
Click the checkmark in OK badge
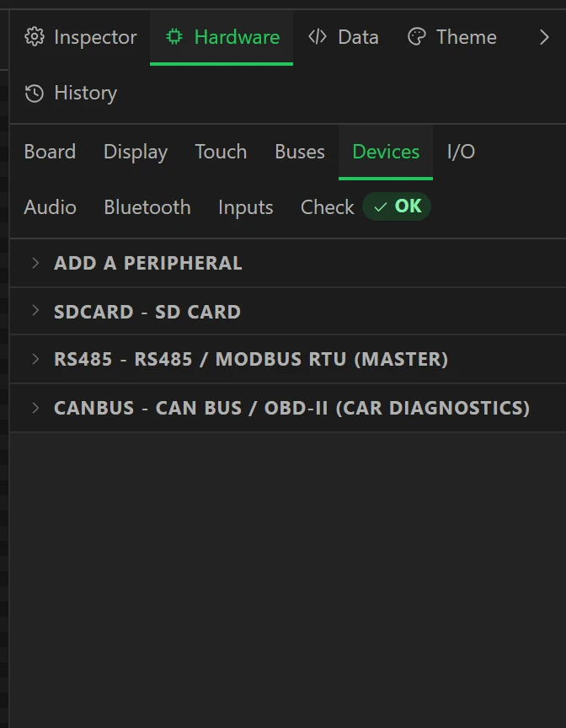(x=381, y=207)
